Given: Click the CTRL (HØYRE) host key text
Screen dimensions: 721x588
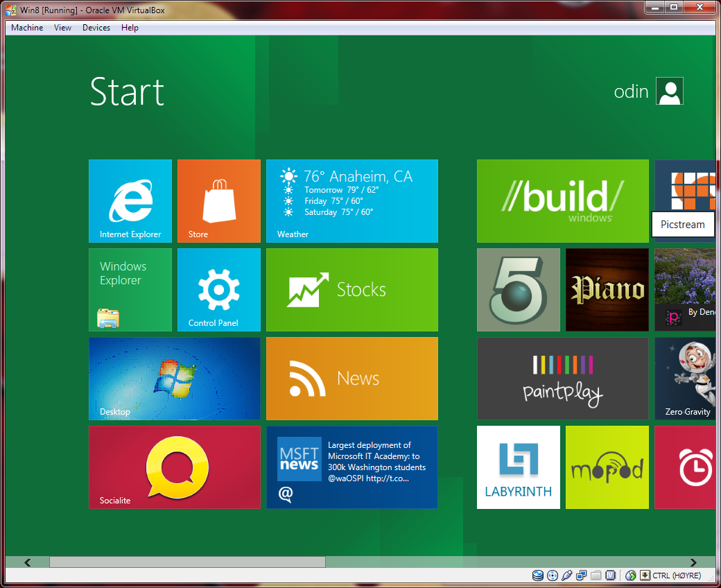Looking at the screenshot, I should [x=677, y=576].
